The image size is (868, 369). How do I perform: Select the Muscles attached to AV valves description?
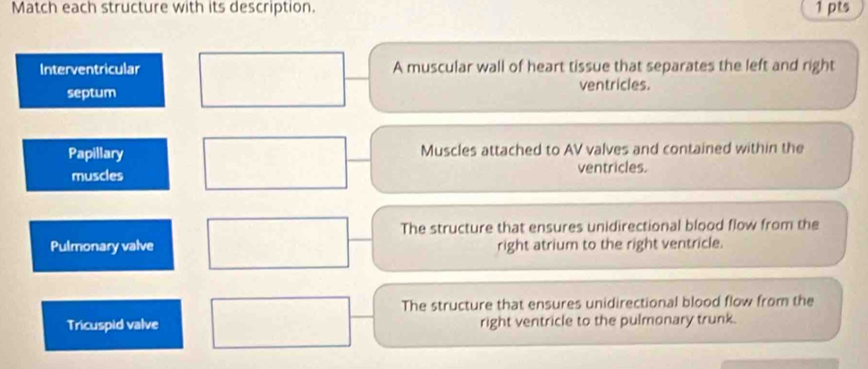[611, 157]
